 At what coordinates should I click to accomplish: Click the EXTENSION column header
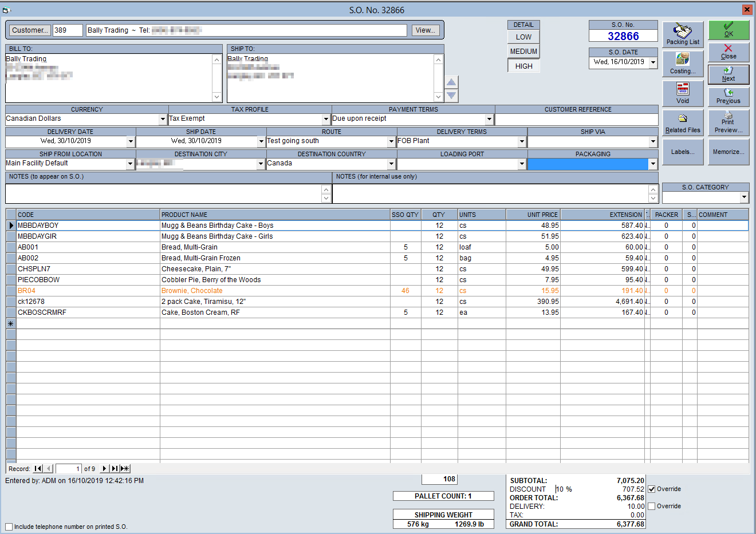pos(603,215)
